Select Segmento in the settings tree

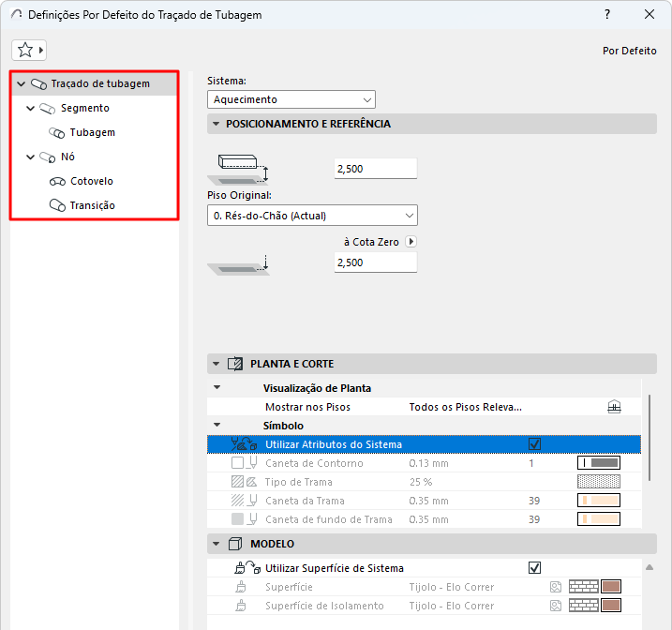(85, 108)
